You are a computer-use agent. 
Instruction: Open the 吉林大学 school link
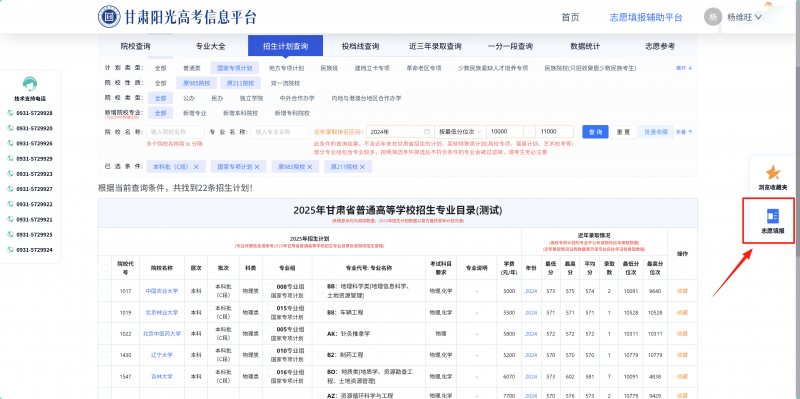point(162,377)
